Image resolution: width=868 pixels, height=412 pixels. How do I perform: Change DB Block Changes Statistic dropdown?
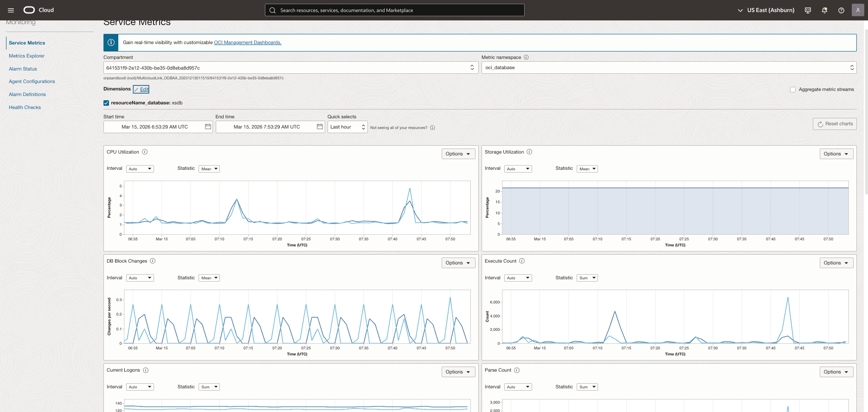tap(209, 278)
